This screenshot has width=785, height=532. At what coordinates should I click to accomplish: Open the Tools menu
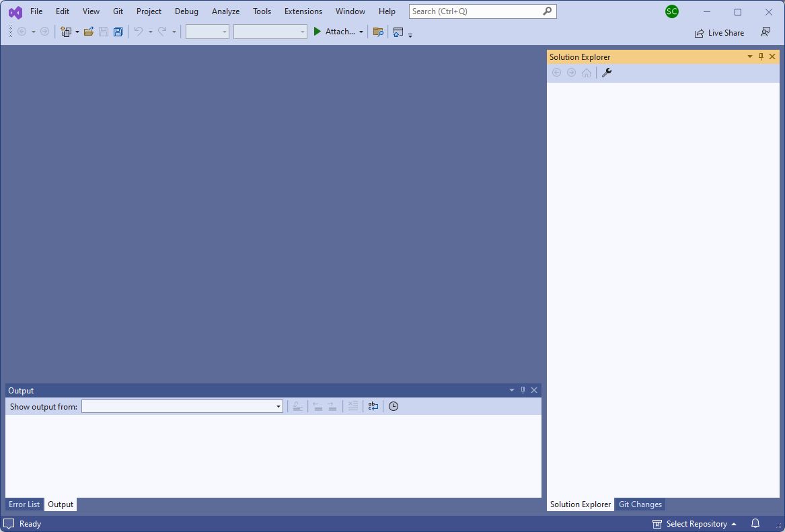(x=262, y=11)
